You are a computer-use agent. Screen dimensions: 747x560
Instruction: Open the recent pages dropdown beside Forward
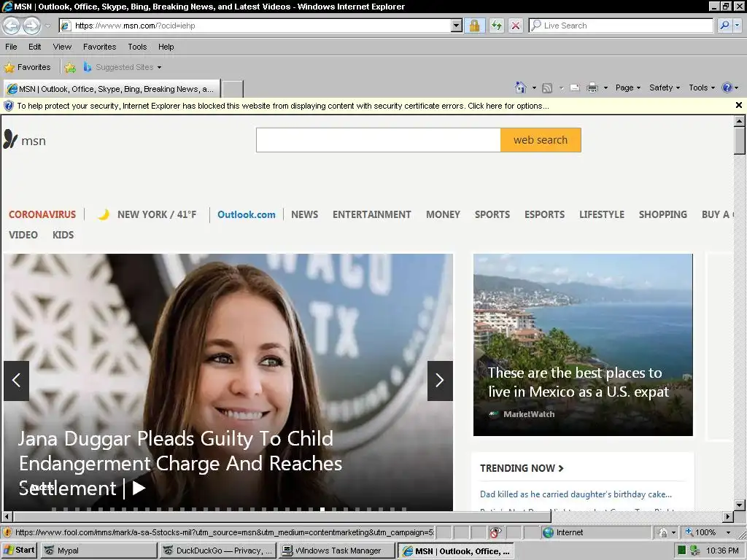[x=47, y=26]
